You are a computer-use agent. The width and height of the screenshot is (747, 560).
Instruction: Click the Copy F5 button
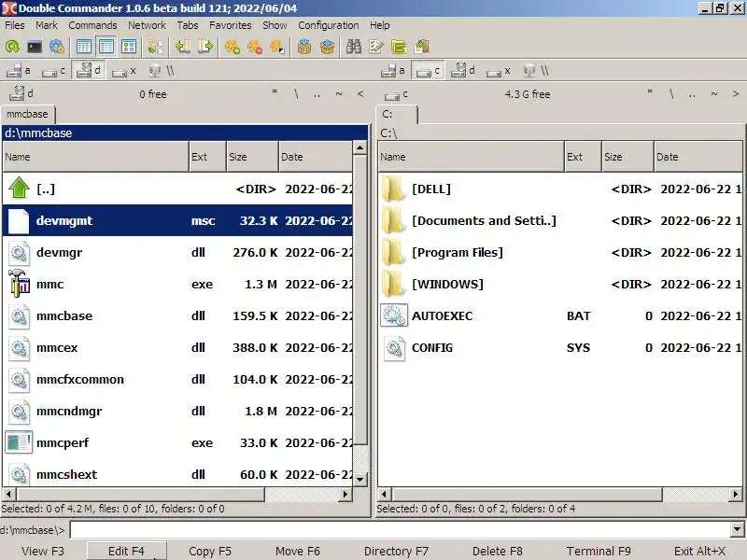[x=209, y=551]
